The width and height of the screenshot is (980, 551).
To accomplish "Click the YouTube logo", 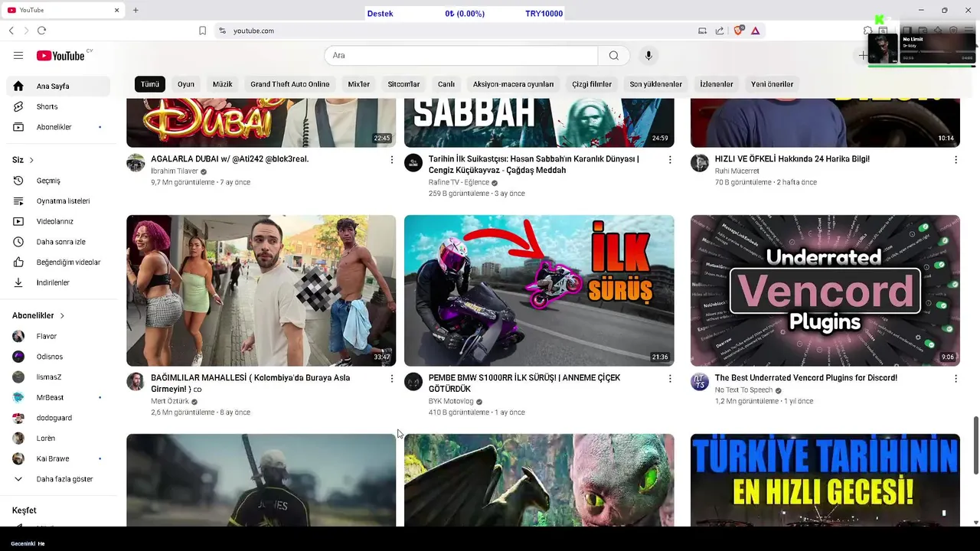I will [60, 55].
